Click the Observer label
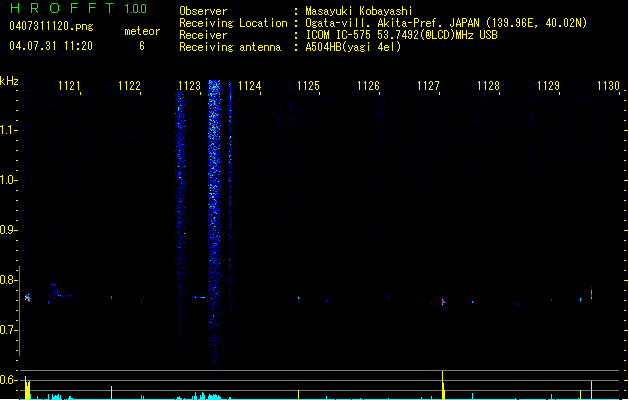The width and height of the screenshot is (629, 400). coord(203,11)
